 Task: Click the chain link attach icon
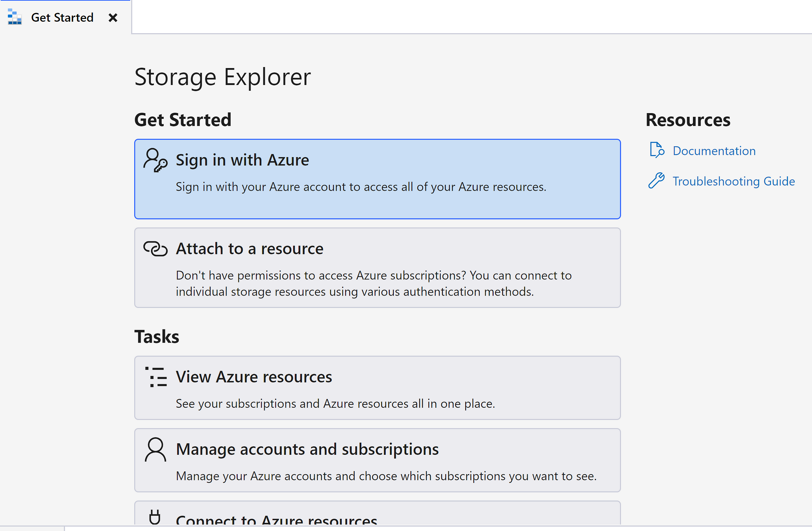click(x=155, y=249)
